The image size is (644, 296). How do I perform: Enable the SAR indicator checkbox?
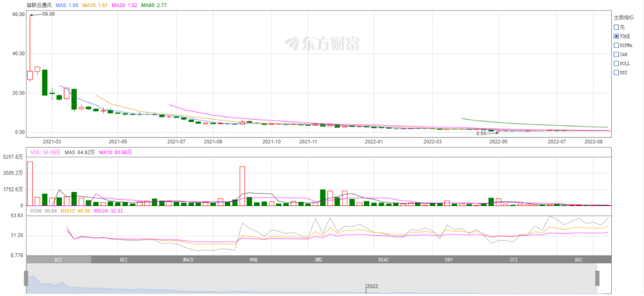click(x=617, y=54)
